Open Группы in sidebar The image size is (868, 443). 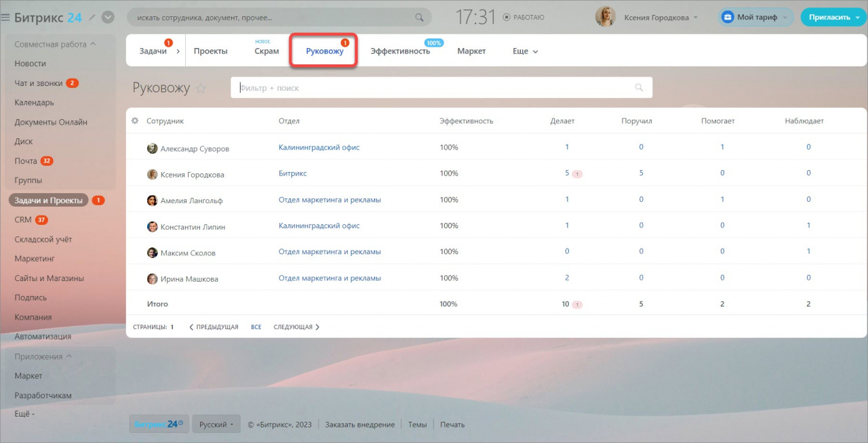[28, 180]
